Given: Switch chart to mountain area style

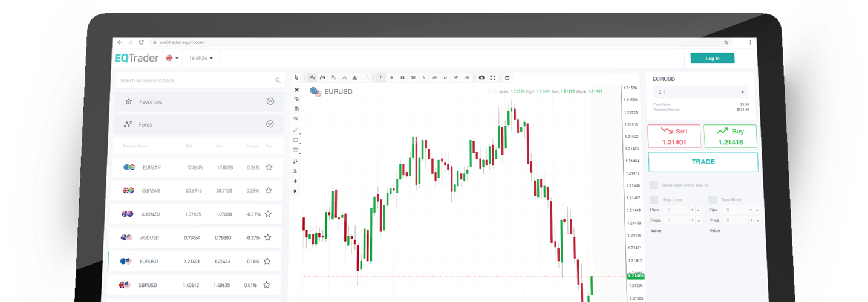Looking at the screenshot, I should 354,77.
